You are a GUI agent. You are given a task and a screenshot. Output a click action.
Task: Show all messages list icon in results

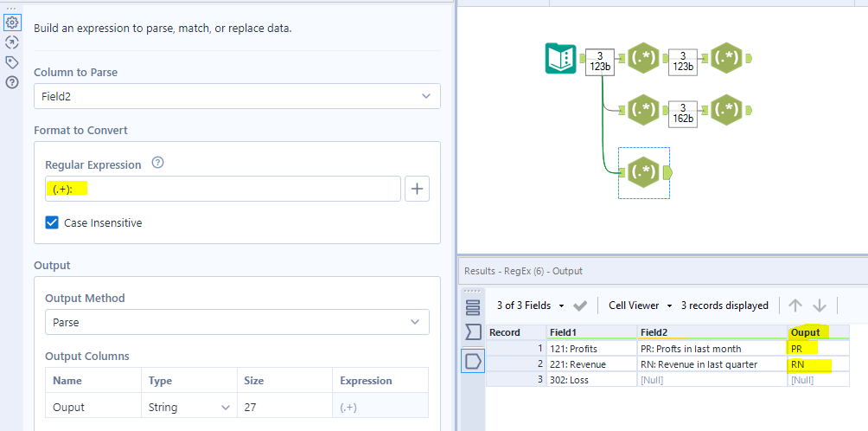click(x=473, y=307)
